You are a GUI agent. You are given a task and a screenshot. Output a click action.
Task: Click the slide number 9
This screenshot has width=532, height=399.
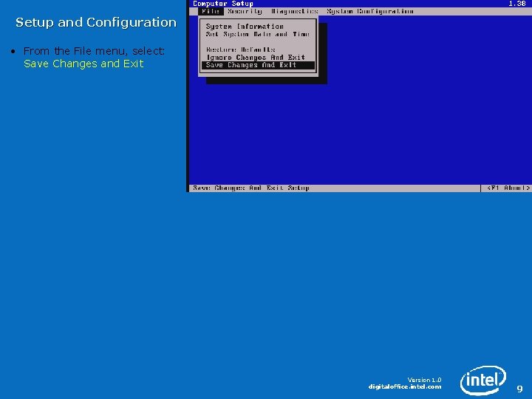point(519,389)
